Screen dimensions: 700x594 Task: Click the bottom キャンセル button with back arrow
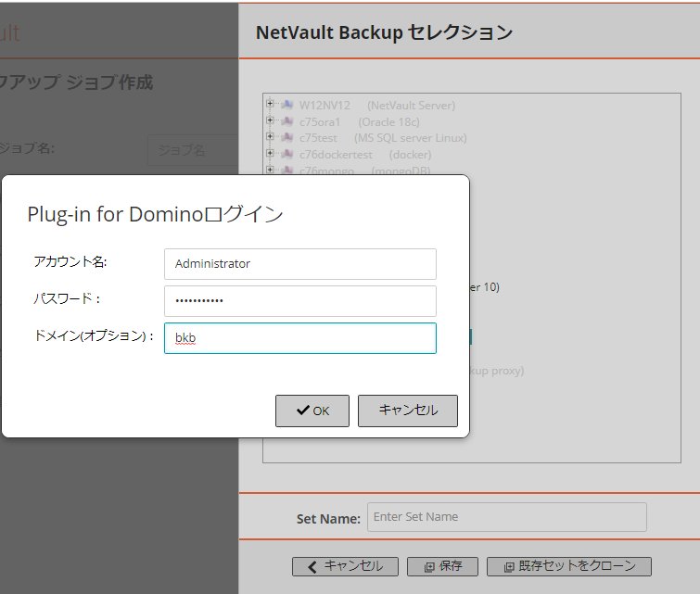tap(345, 566)
